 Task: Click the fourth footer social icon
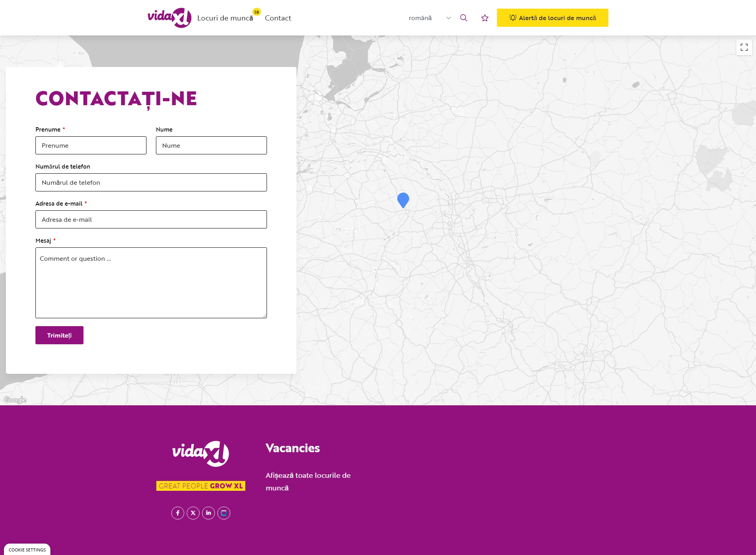tap(224, 513)
